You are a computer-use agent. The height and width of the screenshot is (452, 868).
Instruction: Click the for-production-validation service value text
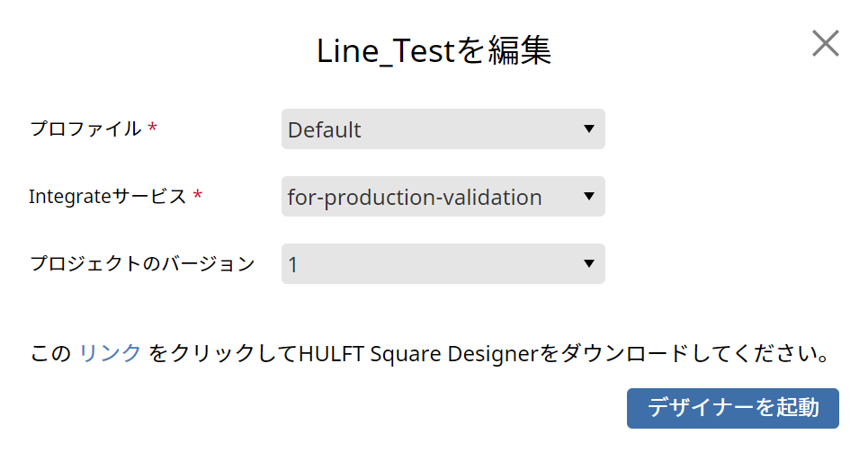(415, 197)
